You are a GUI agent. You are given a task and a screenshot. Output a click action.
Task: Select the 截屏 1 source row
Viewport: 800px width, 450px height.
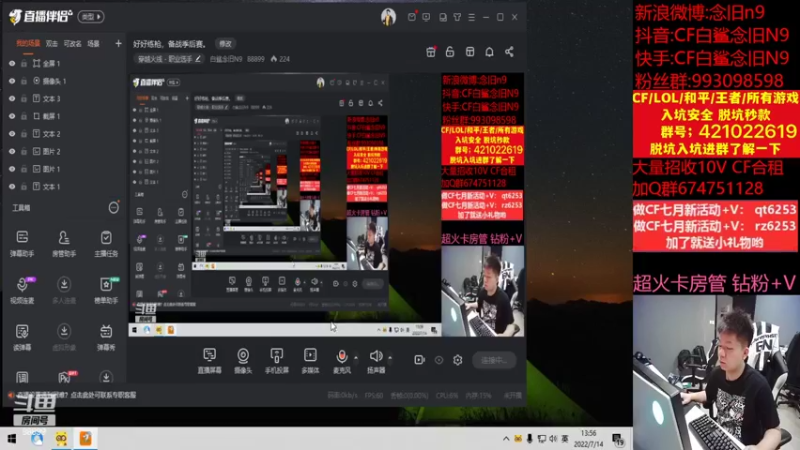64,116
